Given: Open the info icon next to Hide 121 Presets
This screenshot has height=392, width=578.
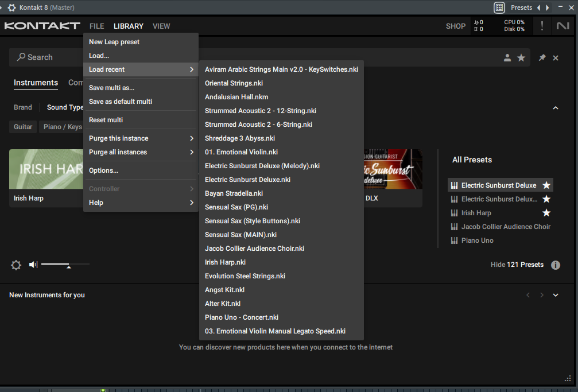Looking at the screenshot, I should point(555,265).
